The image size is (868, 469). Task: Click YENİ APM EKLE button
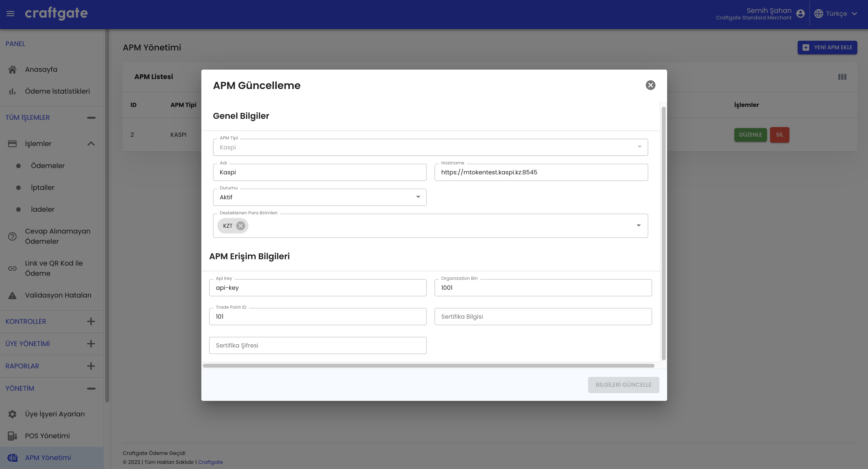coord(827,48)
